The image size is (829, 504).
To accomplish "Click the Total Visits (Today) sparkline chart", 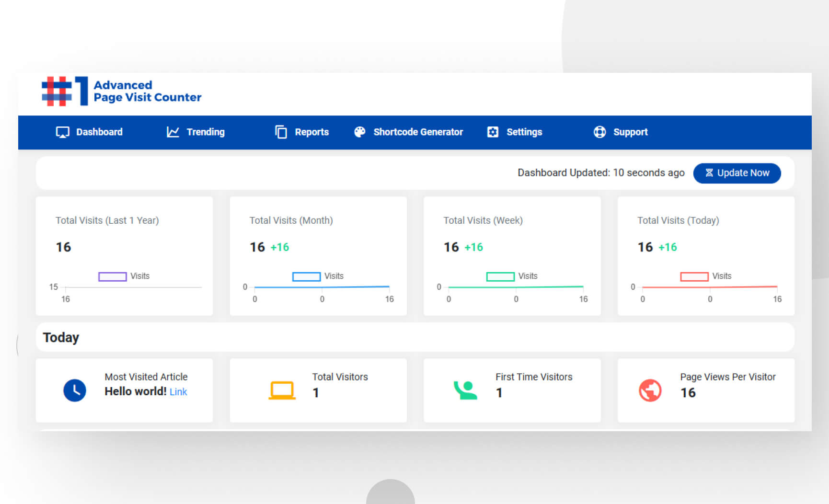I will point(709,286).
